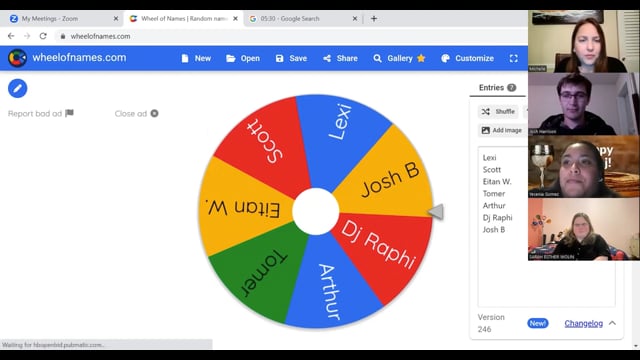
Task: Close the Google Search tab
Action: [355, 19]
